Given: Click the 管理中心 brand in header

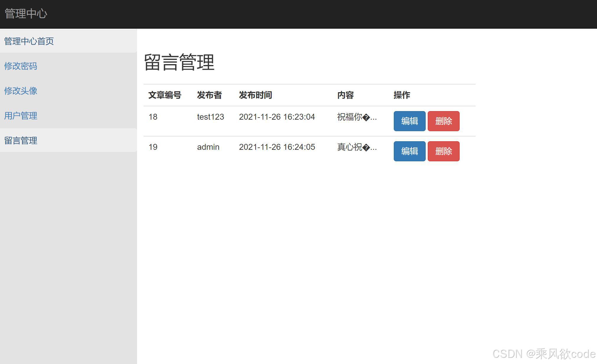Looking at the screenshot, I should coord(26,14).
